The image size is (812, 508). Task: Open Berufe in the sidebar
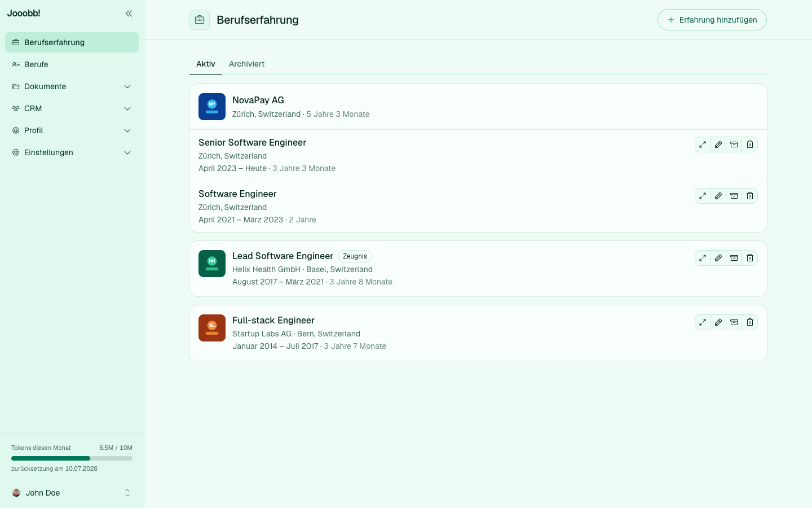72,64
